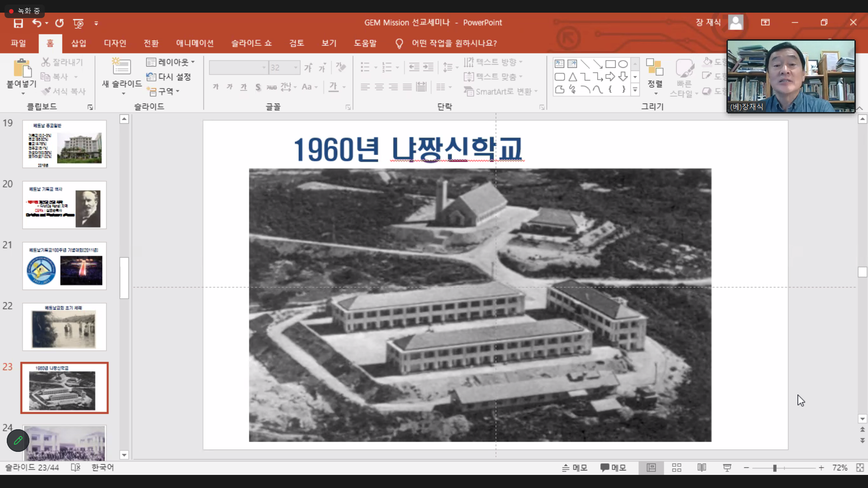Start slideshow from beginning icon in title bar
This screenshot has height=488, width=868.
click(x=78, y=23)
